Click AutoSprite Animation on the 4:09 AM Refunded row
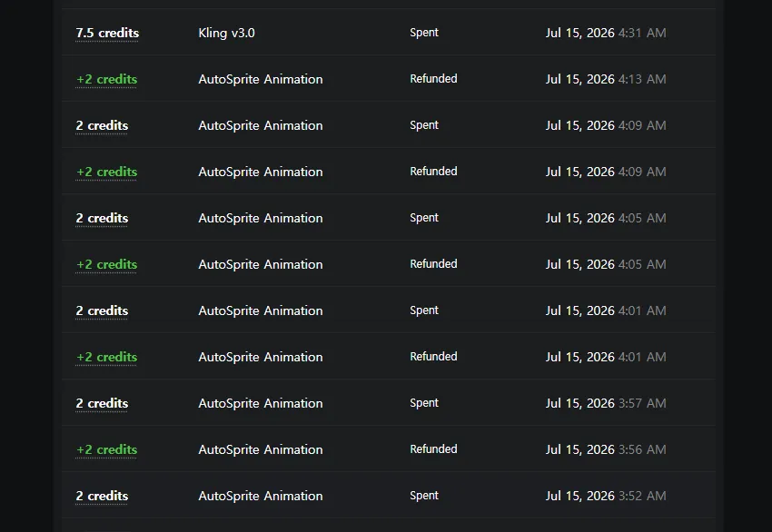This screenshot has height=532, width=772. click(x=261, y=172)
